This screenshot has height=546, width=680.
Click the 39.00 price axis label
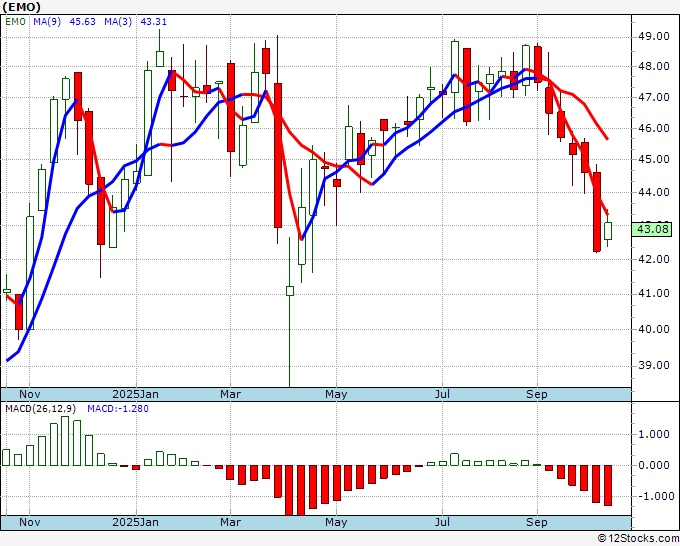pyautogui.click(x=653, y=365)
